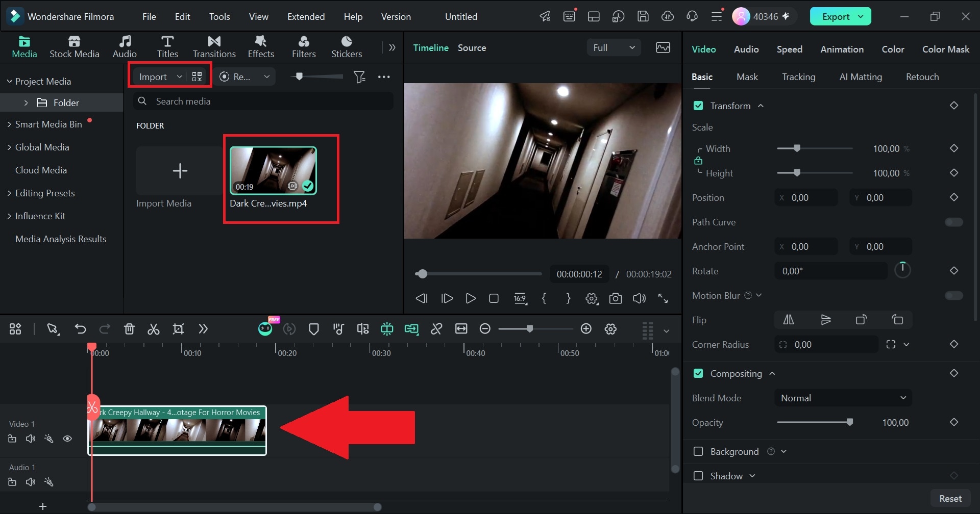Open timeline settings gear icon
This screenshot has height=514, width=980.
tap(610, 329)
